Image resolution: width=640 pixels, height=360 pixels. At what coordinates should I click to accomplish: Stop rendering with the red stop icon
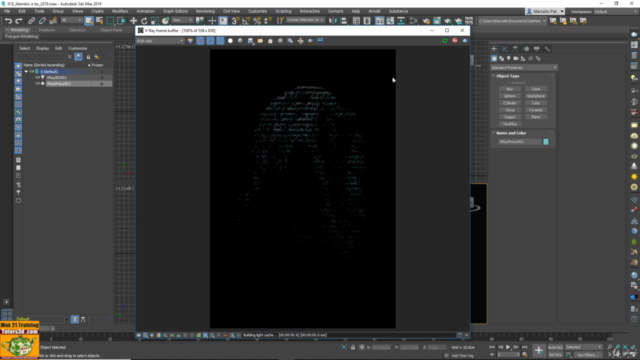[x=455, y=41]
